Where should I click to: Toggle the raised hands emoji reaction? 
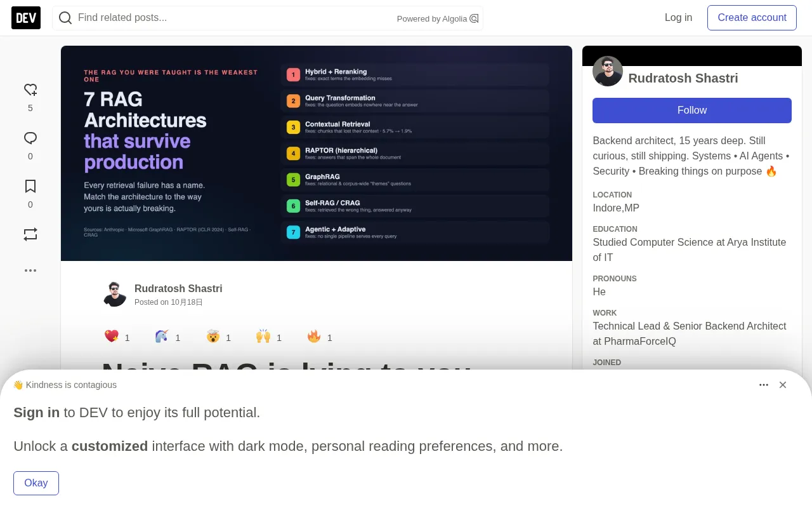tap(263, 337)
